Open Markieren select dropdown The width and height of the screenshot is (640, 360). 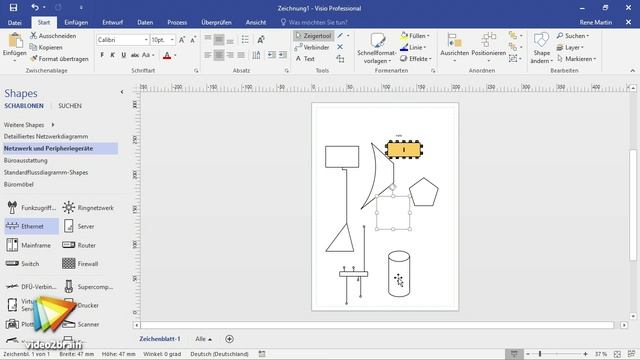pyautogui.click(x=576, y=59)
